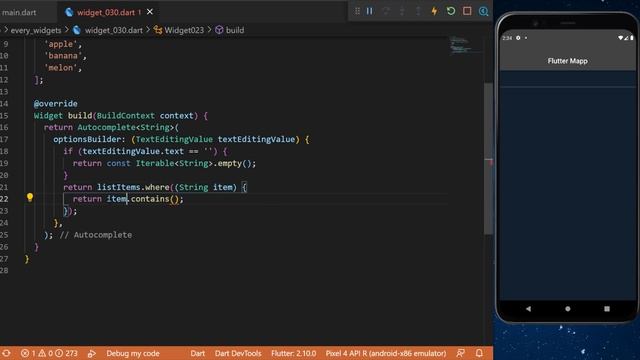Open the widget inspector icon
This screenshot has height=360, width=640.
point(483,11)
